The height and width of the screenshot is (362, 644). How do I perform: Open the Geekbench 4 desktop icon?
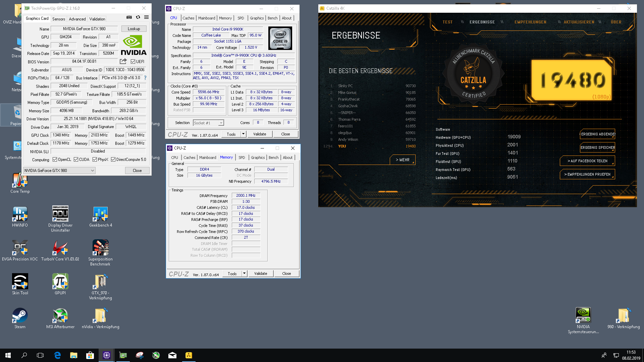coord(101,217)
